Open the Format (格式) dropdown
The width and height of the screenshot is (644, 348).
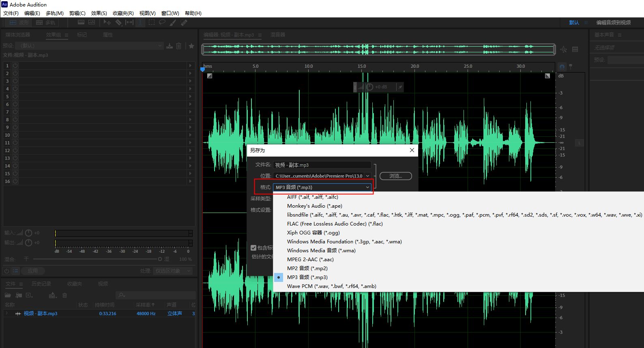click(322, 187)
